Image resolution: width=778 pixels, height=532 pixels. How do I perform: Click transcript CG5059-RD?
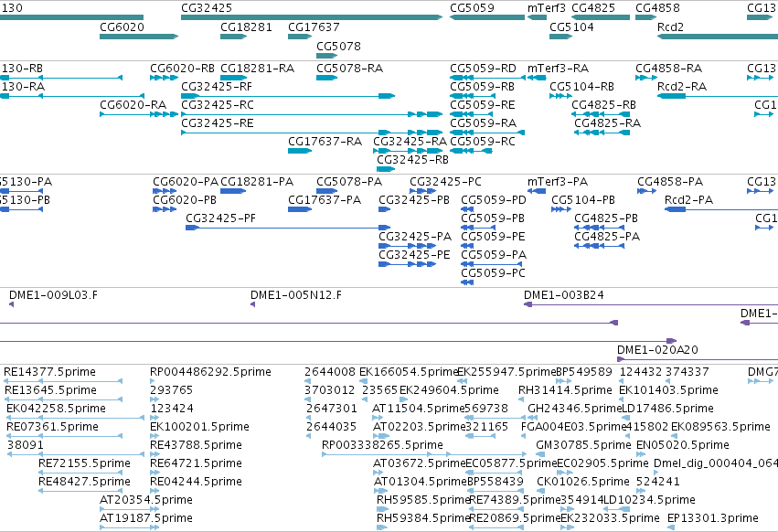click(483, 69)
